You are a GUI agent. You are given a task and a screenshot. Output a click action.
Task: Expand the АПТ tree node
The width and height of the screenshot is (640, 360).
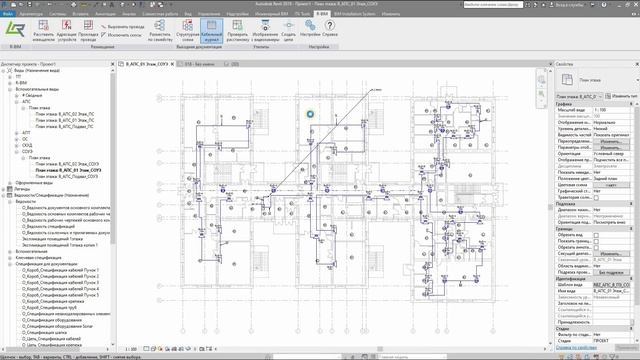[17, 133]
